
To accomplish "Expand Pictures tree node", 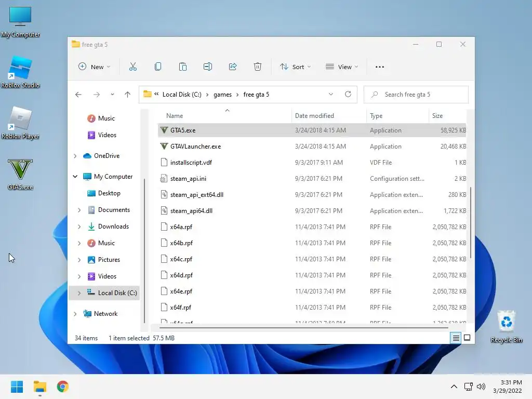I will [79, 260].
